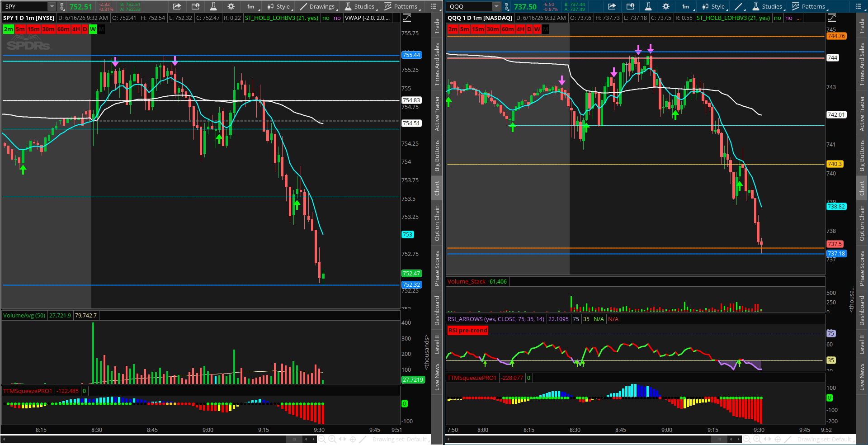The width and height of the screenshot is (868, 445).
Task: Zoom in on the SPY chart
Action: point(332,439)
